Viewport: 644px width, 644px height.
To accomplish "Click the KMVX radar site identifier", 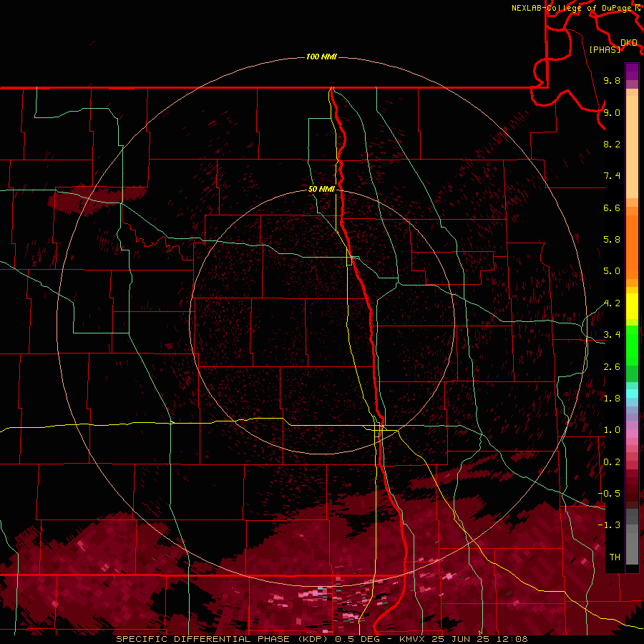I will point(412,639).
